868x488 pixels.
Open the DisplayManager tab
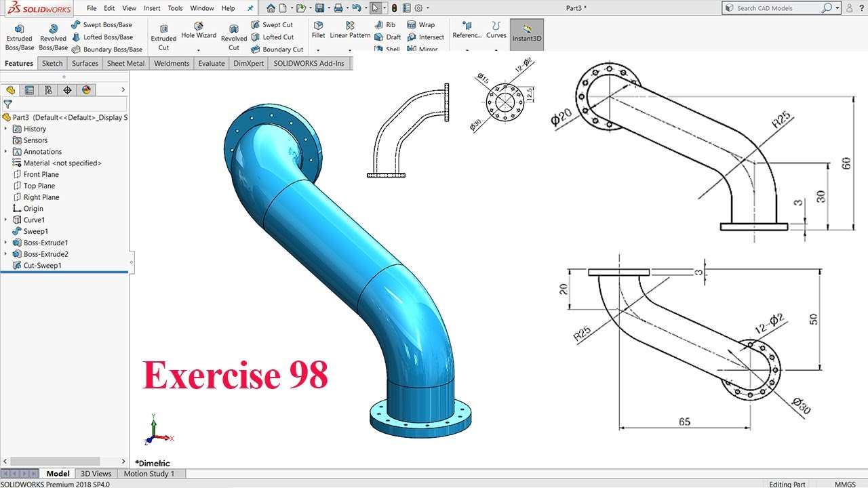[86, 90]
